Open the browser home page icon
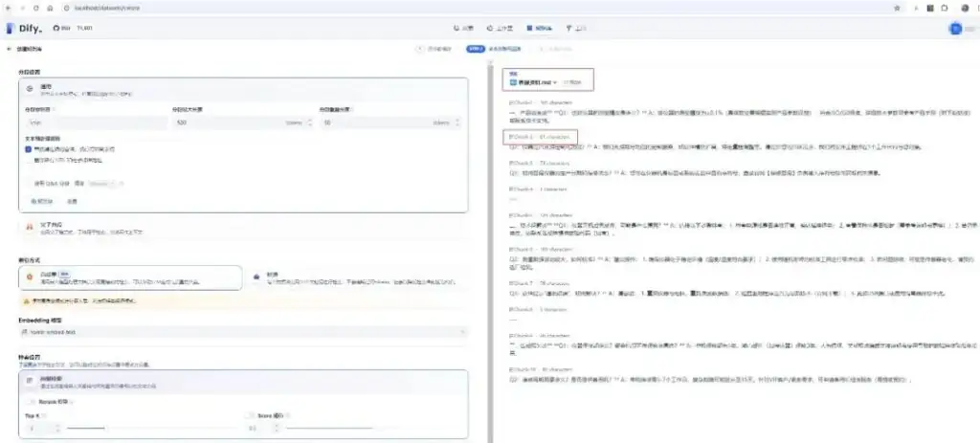980x443 pixels. tap(50, 8)
